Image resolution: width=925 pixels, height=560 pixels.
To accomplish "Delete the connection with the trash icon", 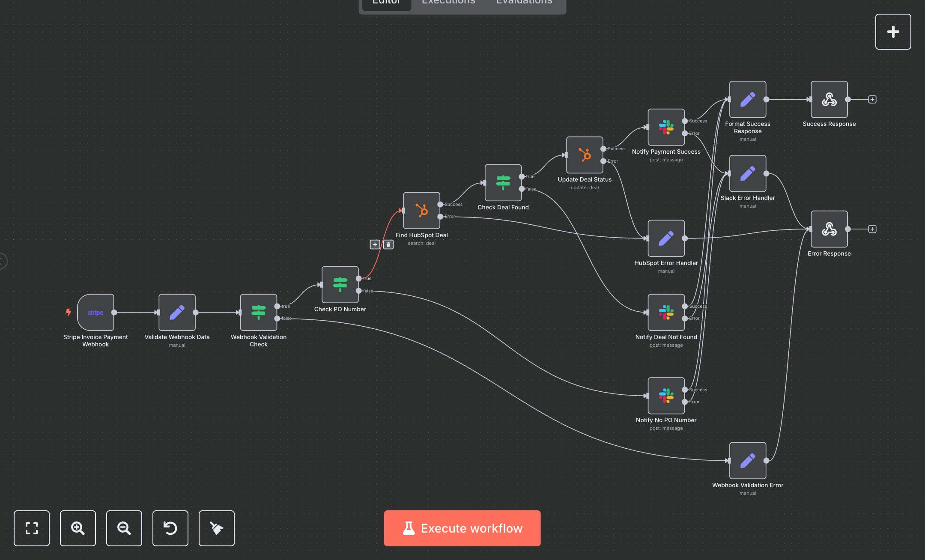I will point(388,244).
